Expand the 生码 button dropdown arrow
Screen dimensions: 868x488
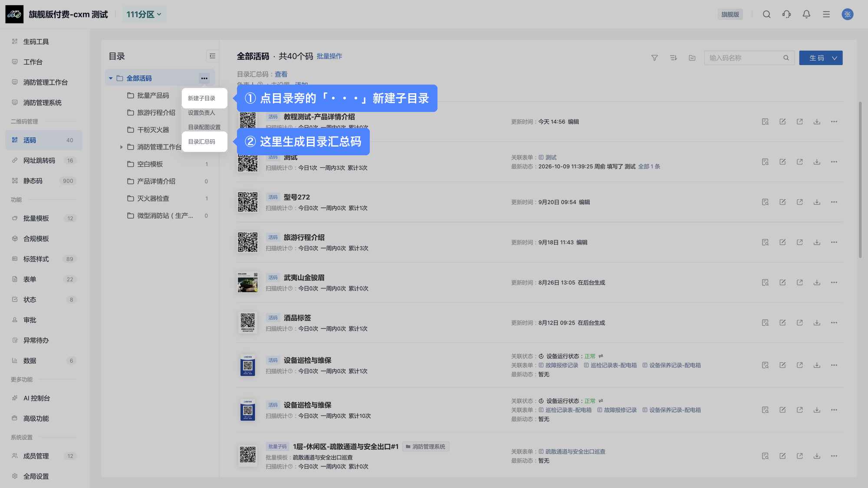[x=834, y=58]
